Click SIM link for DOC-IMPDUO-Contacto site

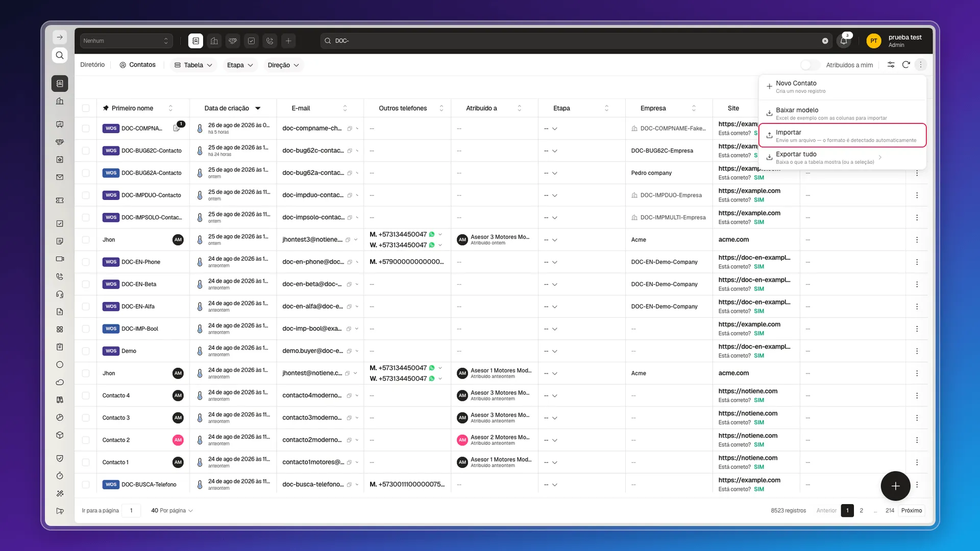[759, 200]
